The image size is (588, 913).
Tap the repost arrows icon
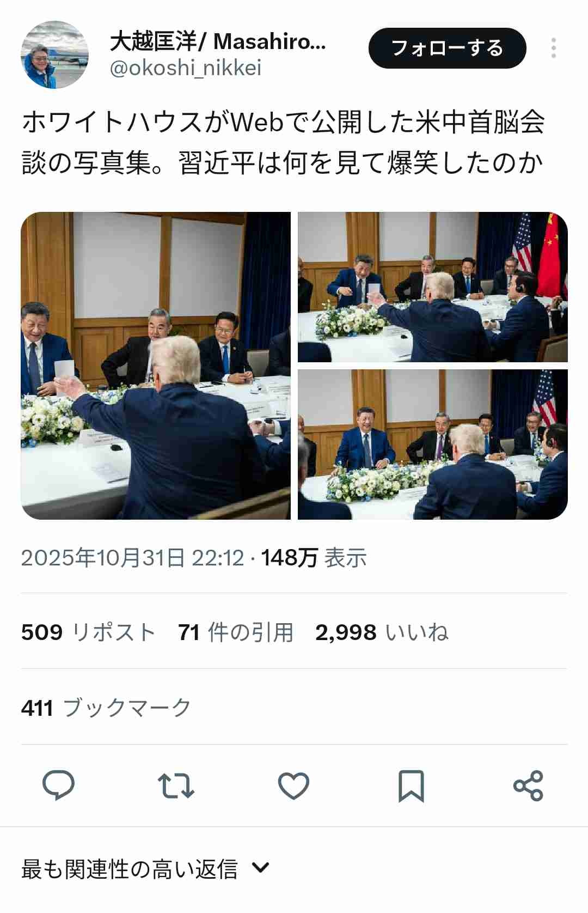(176, 786)
